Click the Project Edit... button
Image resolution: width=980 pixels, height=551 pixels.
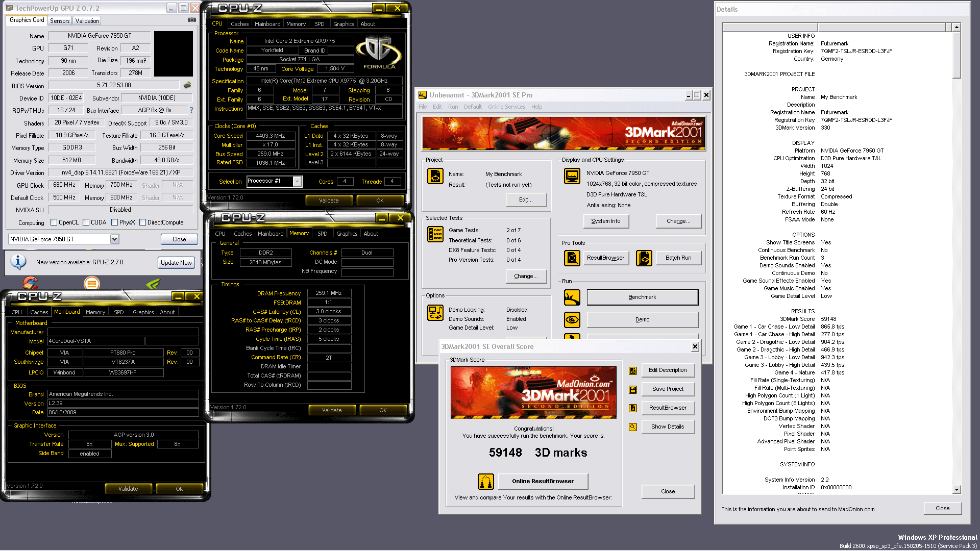pos(526,200)
